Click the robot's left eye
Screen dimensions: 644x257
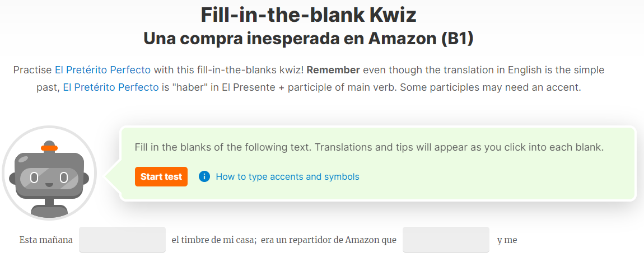click(x=35, y=177)
